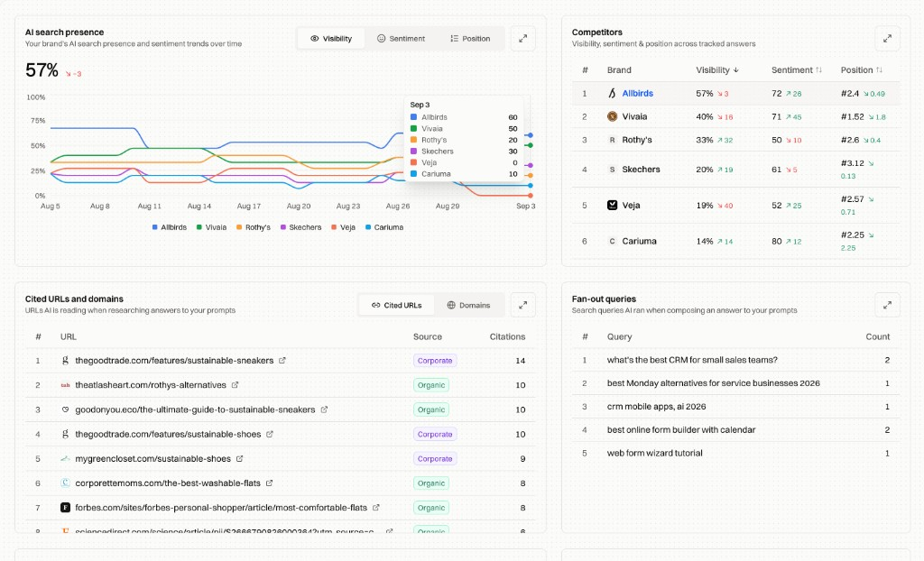Select query "best online form builder with calendar"

(x=681, y=430)
